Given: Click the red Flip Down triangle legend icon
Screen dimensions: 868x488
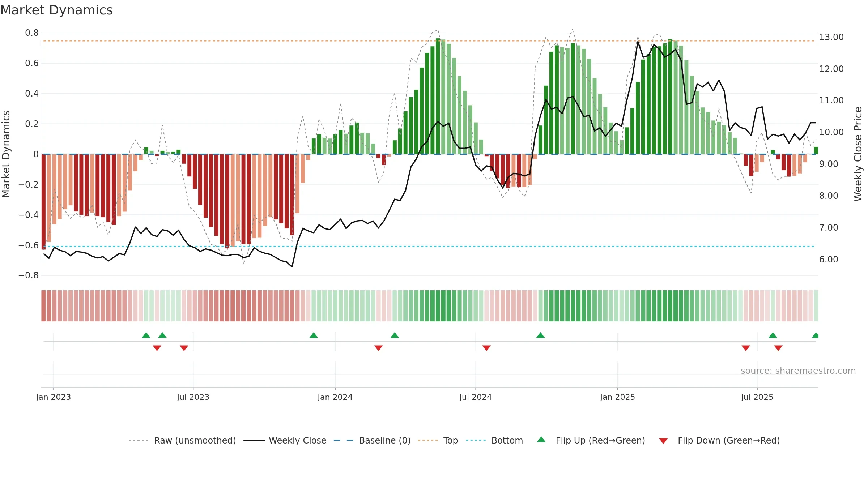Looking at the screenshot, I should point(663,441).
